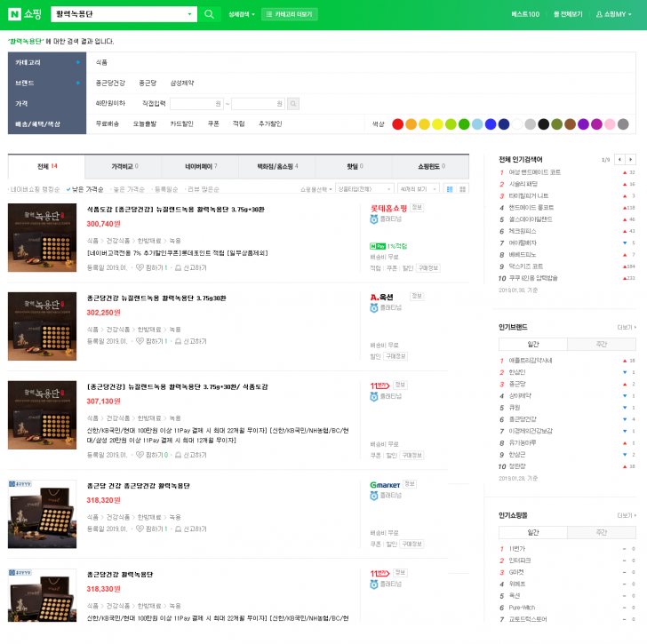Click the 종근당건강 brand filter
The image size is (647, 644).
pos(111,83)
